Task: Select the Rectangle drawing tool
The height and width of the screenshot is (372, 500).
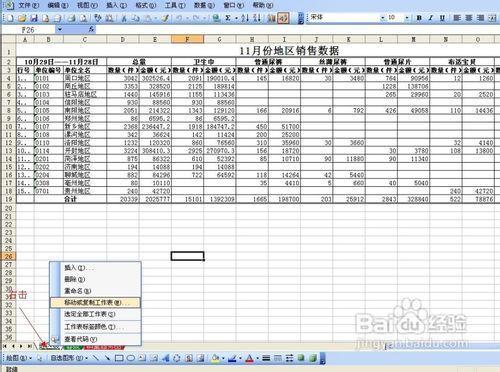Action: point(119,358)
